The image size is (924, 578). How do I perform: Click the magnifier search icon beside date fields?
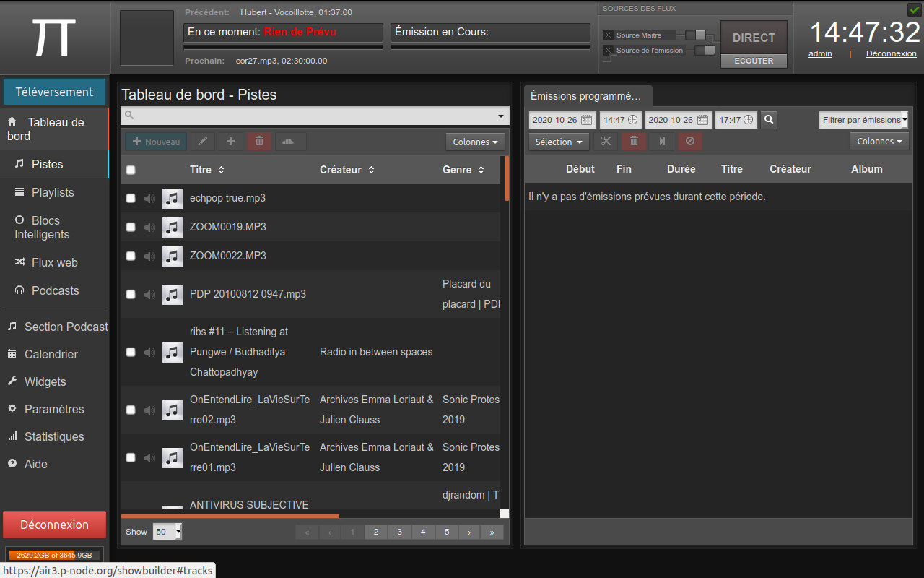769,120
